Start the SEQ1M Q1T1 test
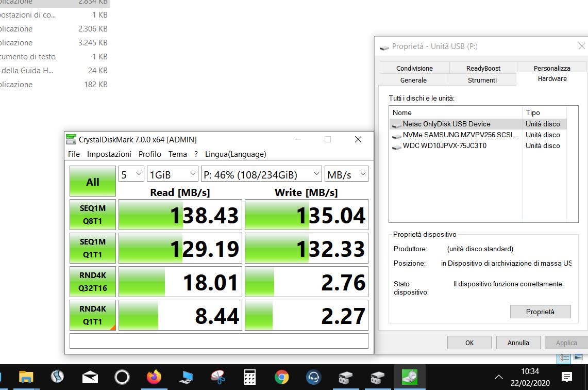The image size is (588, 390). coord(93,248)
